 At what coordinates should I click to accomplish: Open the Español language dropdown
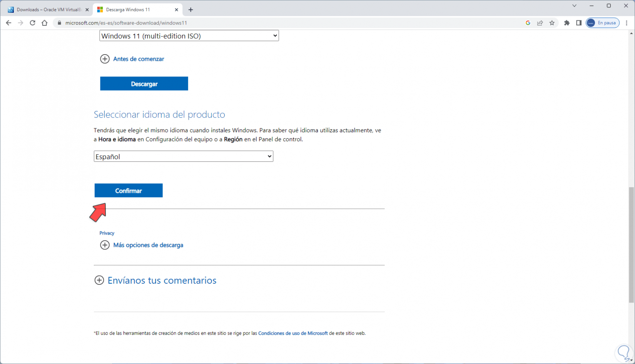click(x=184, y=156)
